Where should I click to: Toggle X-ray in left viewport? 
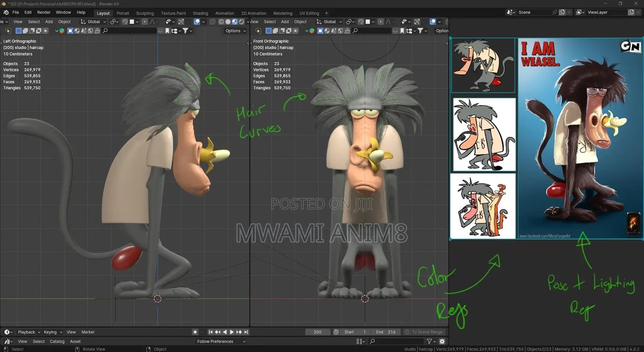tap(213, 22)
